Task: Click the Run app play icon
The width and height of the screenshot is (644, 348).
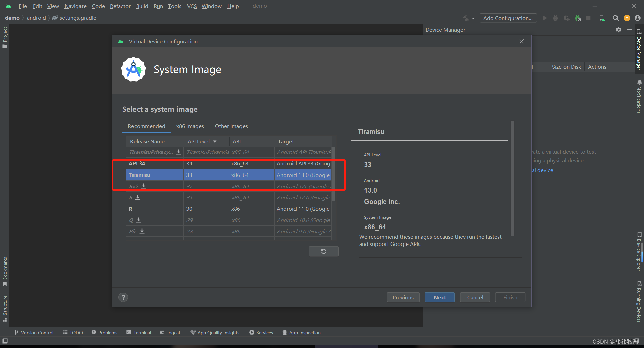Action: 545,18
